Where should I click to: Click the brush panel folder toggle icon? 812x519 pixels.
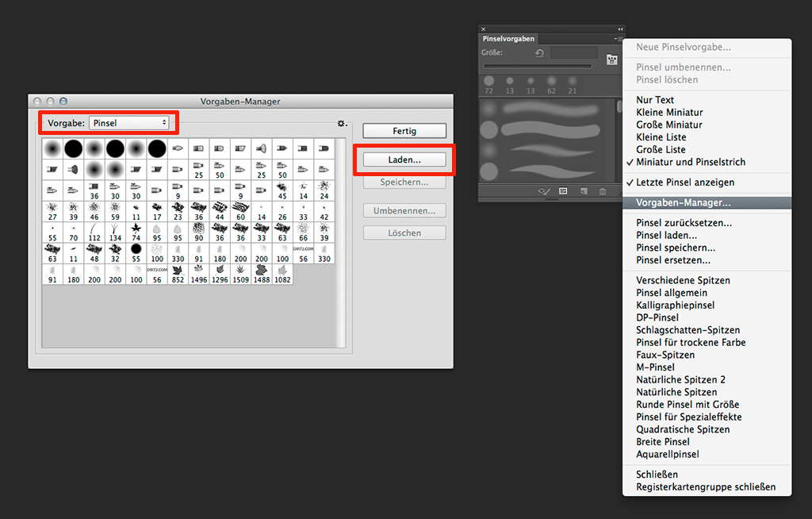pos(611,60)
